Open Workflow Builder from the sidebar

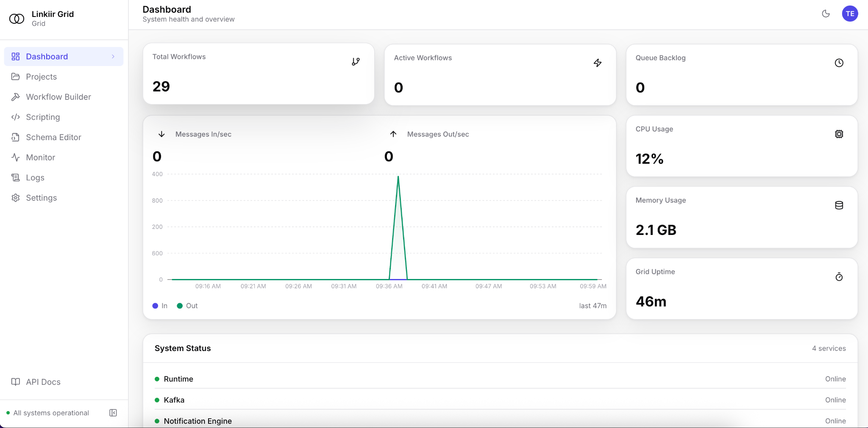(64, 97)
